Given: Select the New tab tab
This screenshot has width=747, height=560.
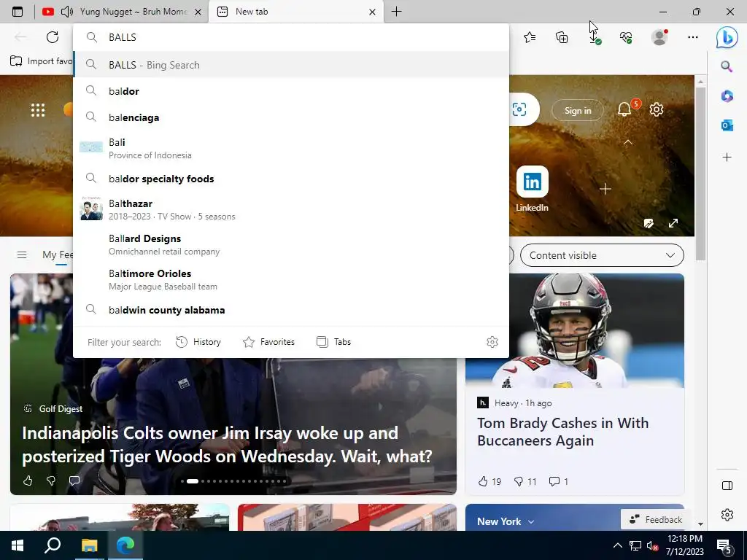Looking at the screenshot, I should (x=295, y=12).
